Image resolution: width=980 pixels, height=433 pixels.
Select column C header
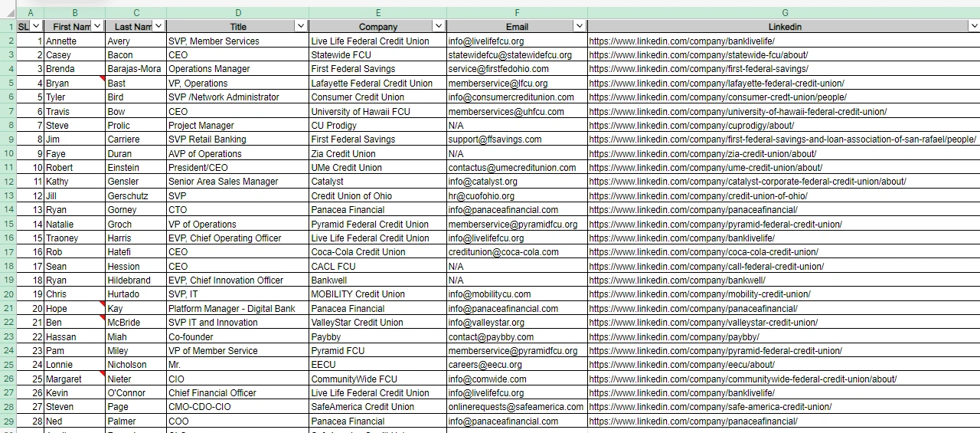136,13
